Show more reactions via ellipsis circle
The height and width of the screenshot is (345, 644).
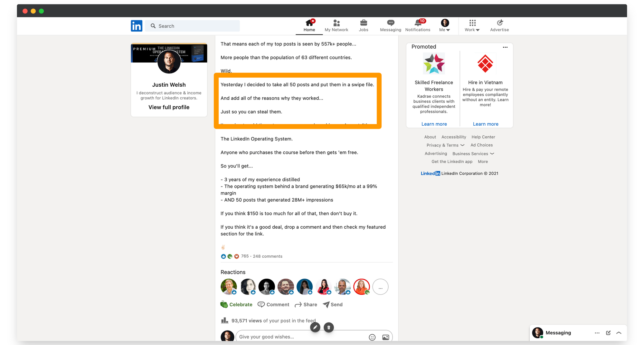click(380, 287)
